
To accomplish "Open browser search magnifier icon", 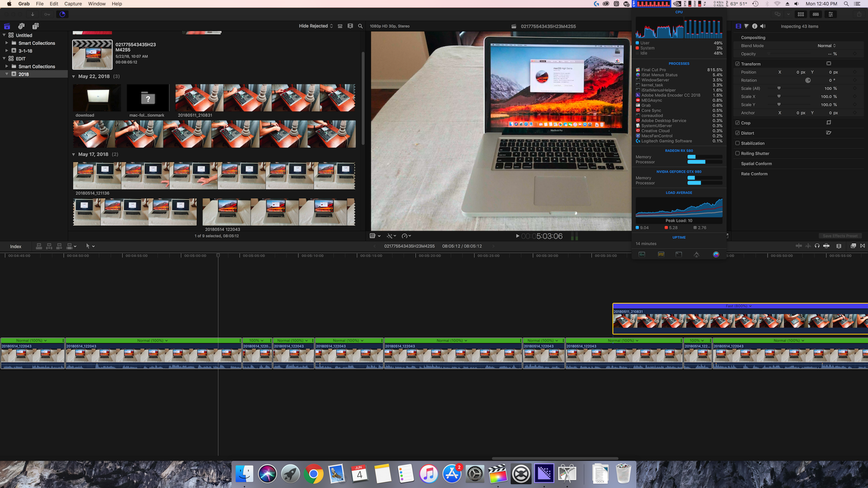I will tap(360, 26).
